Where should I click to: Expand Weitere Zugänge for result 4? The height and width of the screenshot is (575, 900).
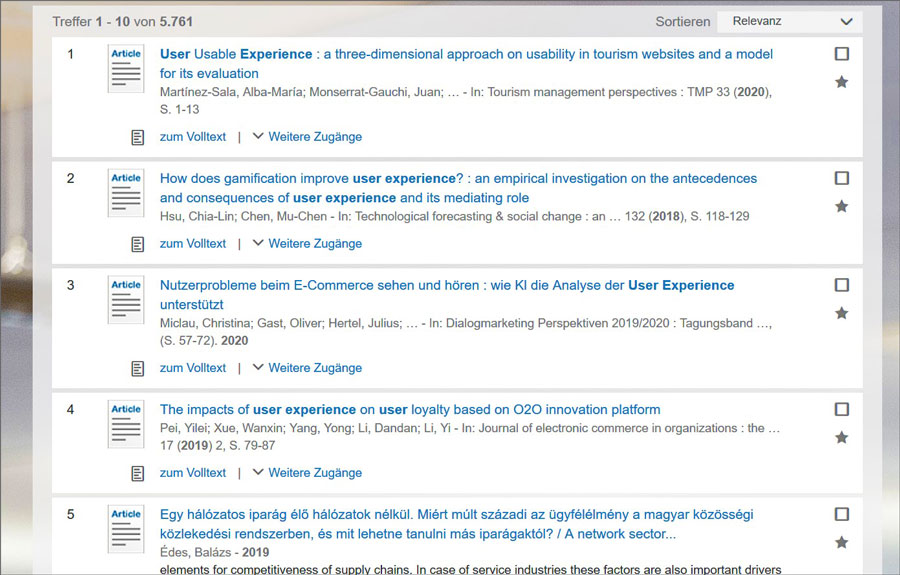pyautogui.click(x=308, y=473)
